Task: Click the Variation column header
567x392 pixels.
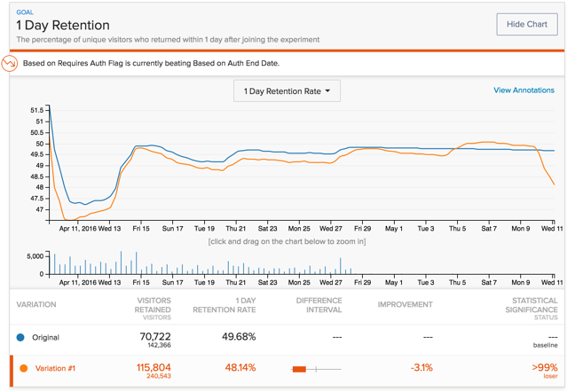Action: 36,304
